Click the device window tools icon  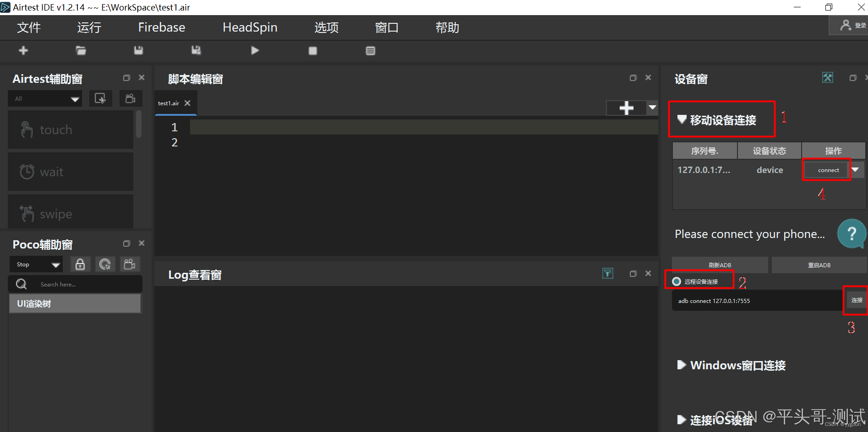[x=828, y=77]
